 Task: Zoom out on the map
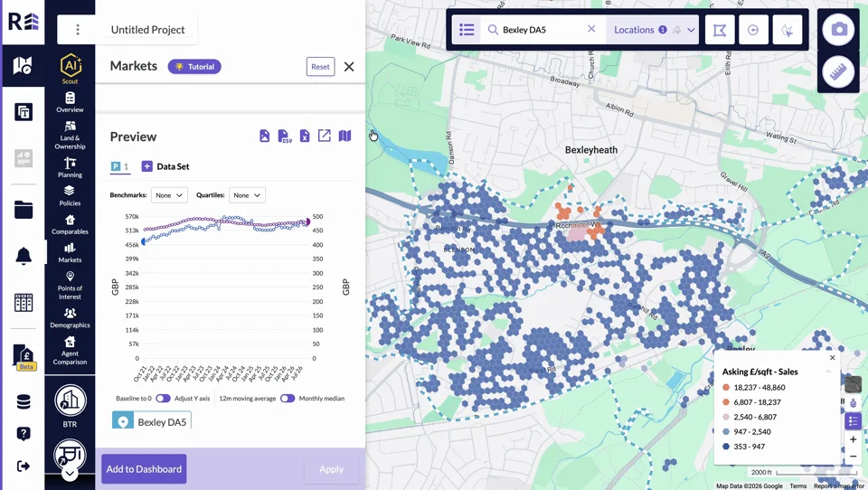click(853, 457)
